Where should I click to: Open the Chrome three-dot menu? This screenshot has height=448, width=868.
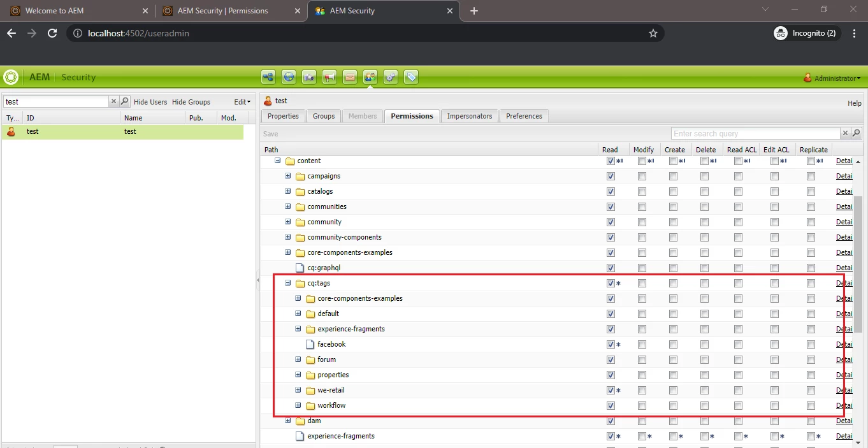click(855, 33)
